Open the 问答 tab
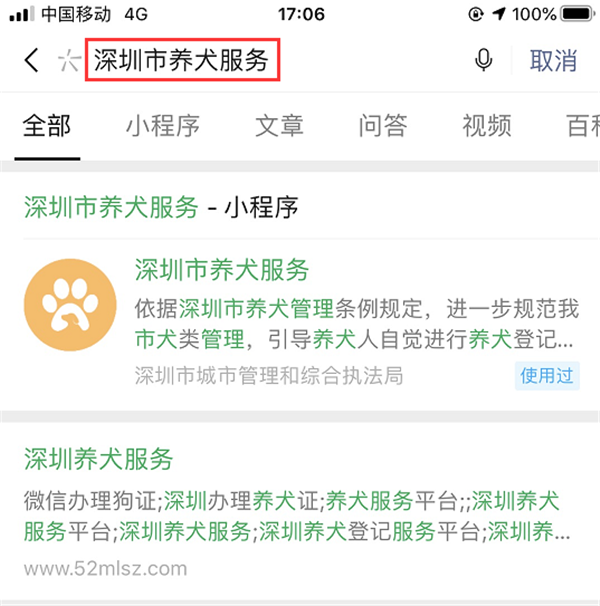 [x=383, y=126]
